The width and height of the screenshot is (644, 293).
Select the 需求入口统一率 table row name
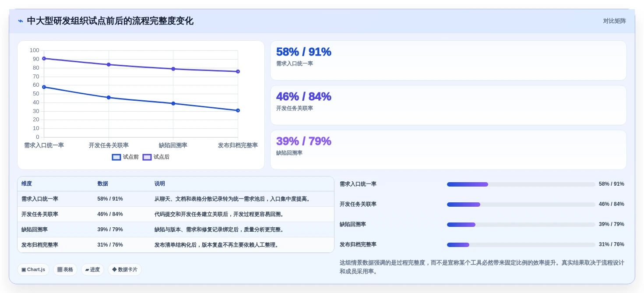point(40,199)
